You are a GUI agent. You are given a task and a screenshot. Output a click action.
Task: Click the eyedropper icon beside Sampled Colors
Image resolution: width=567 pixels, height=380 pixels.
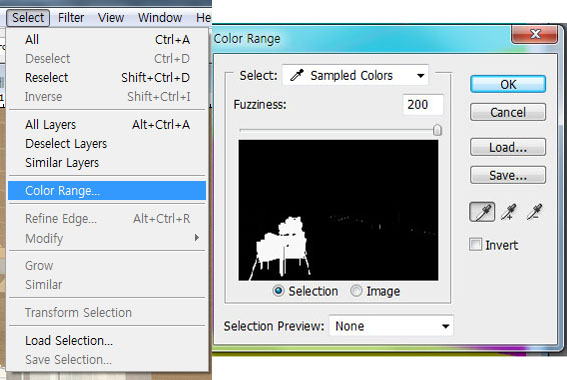(x=297, y=75)
